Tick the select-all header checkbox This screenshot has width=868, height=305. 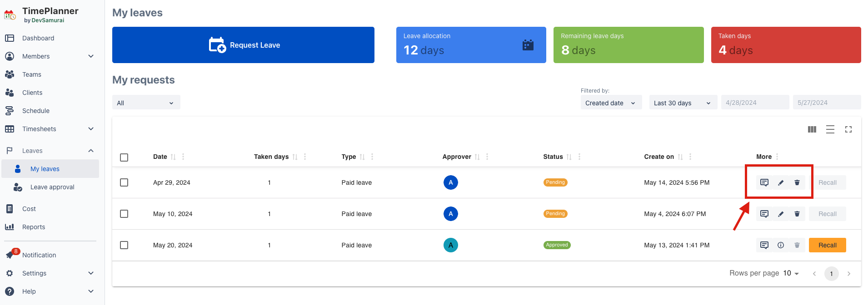click(124, 157)
